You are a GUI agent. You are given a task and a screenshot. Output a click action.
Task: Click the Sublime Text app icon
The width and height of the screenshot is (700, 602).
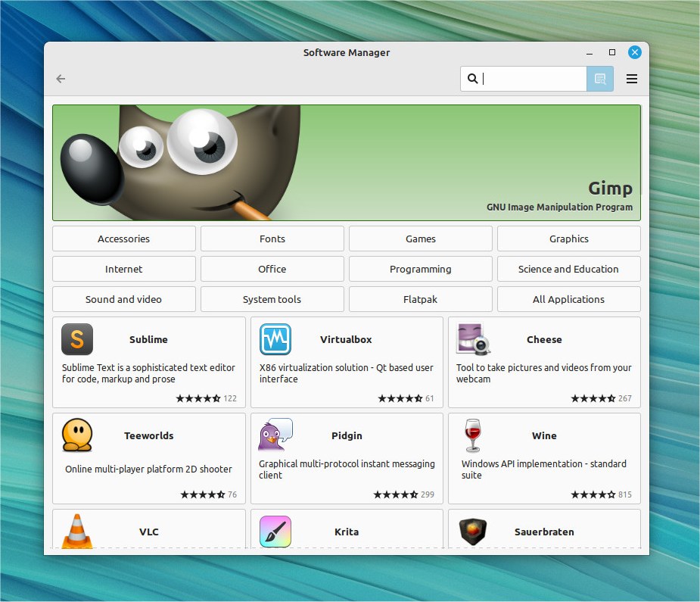click(77, 339)
